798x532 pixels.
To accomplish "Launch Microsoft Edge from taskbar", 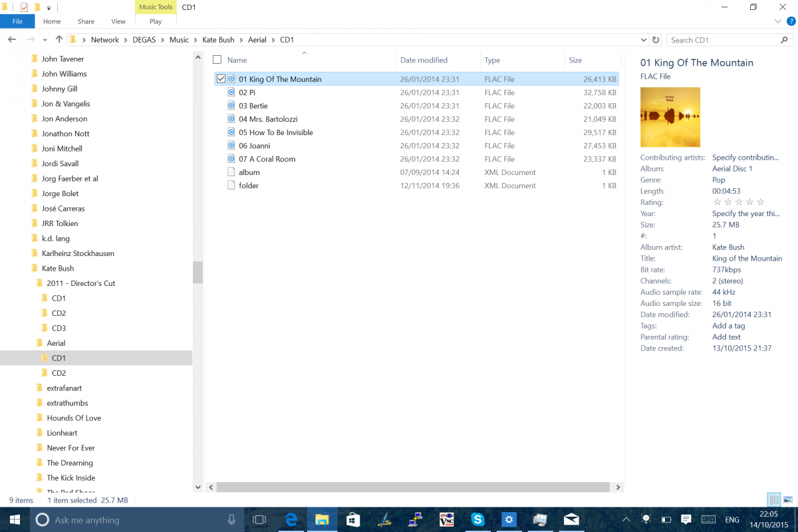I will (291, 519).
